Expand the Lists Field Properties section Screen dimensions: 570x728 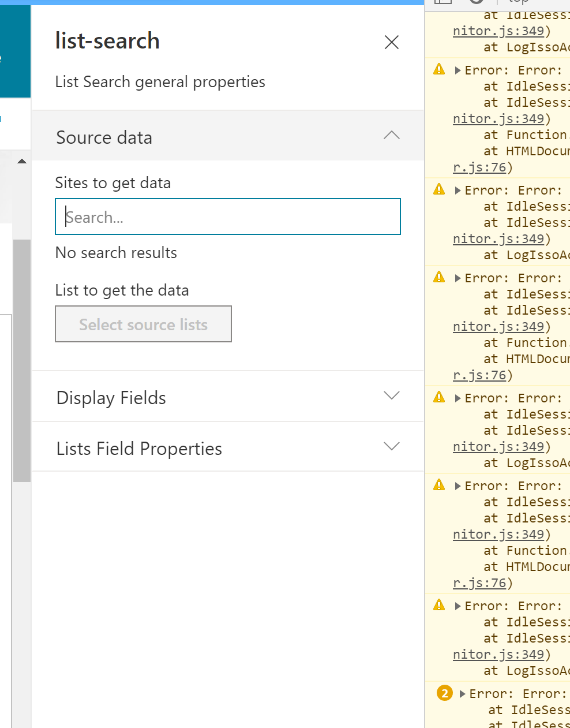(x=392, y=446)
